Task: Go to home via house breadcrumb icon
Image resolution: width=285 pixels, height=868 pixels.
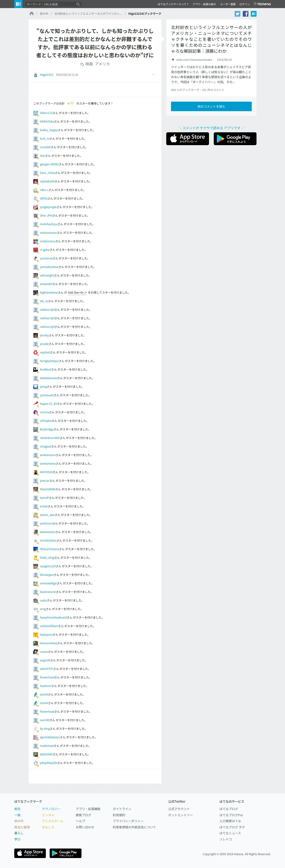Action: (32, 14)
